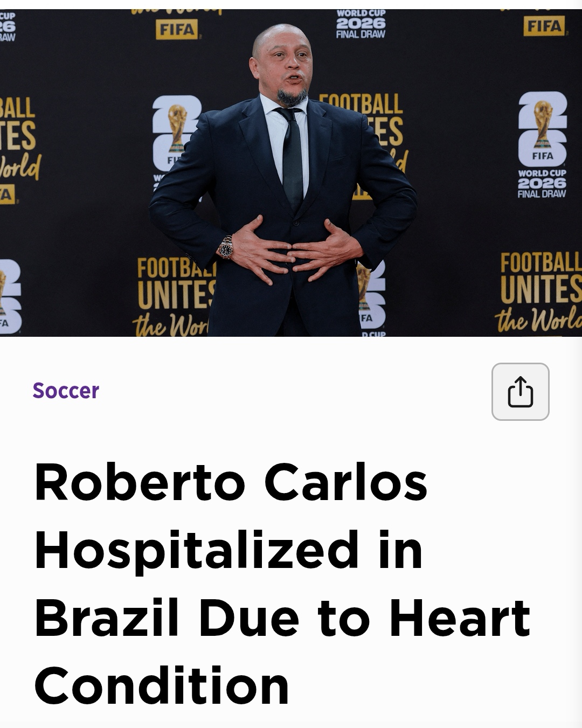582x728 pixels.
Task: Click the FIFA logo at top left of photo
Action: (x=177, y=29)
